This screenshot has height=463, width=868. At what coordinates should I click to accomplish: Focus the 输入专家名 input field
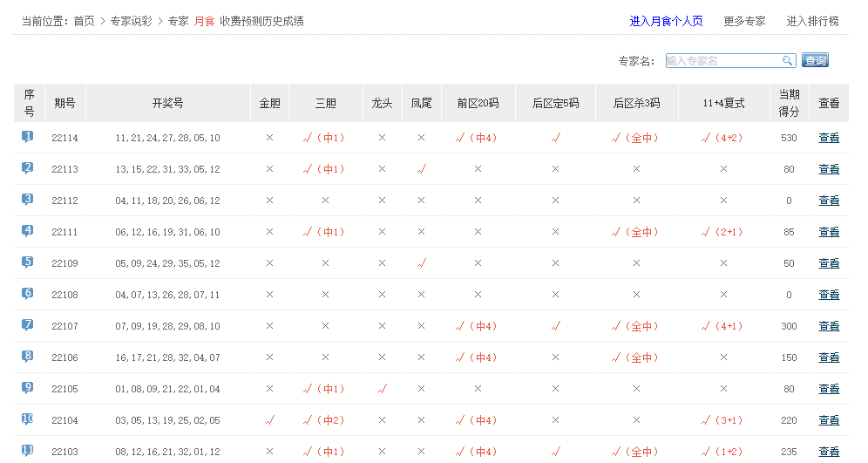coord(722,61)
